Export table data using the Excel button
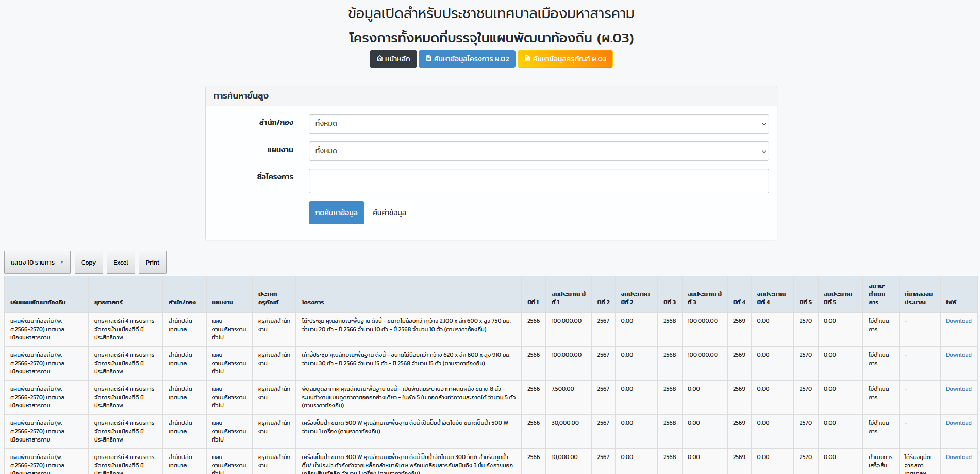The width and height of the screenshot is (980, 474). click(x=121, y=262)
